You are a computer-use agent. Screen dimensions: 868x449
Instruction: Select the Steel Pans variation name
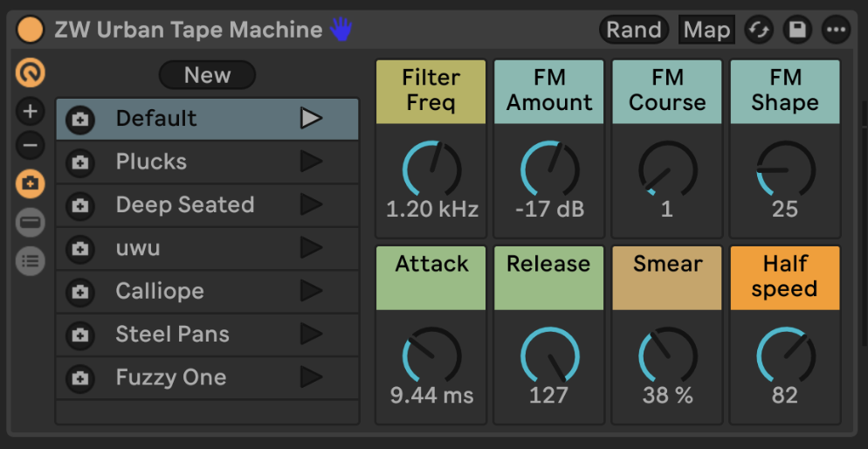point(172,335)
